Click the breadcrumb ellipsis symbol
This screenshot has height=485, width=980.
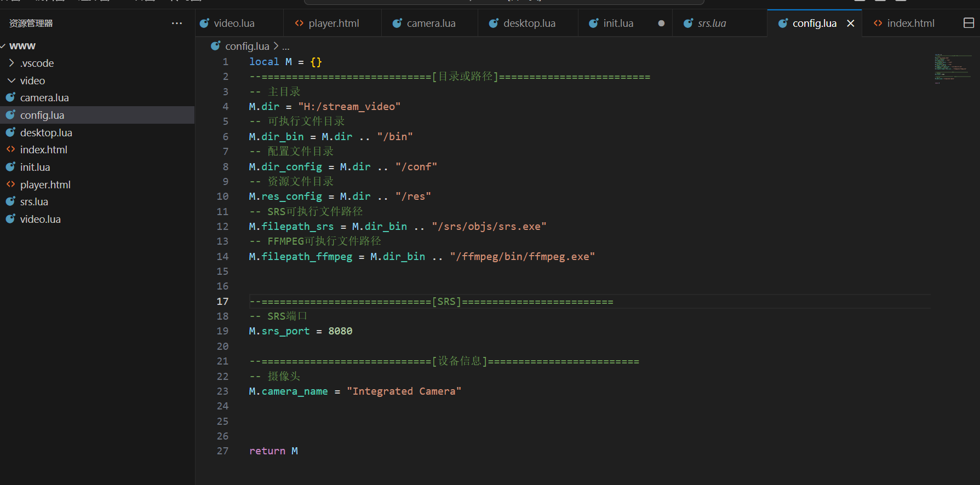tap(286, 47)
